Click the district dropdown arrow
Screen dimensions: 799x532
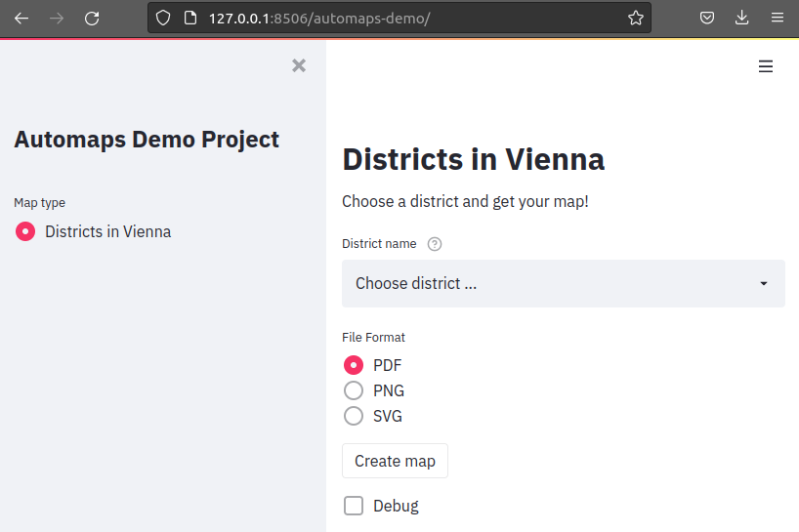763,283
